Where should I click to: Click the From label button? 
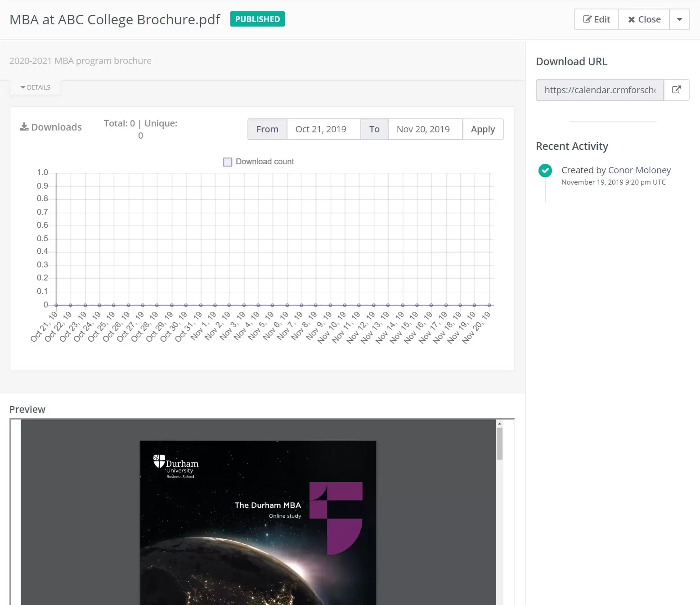pos(267,129)
